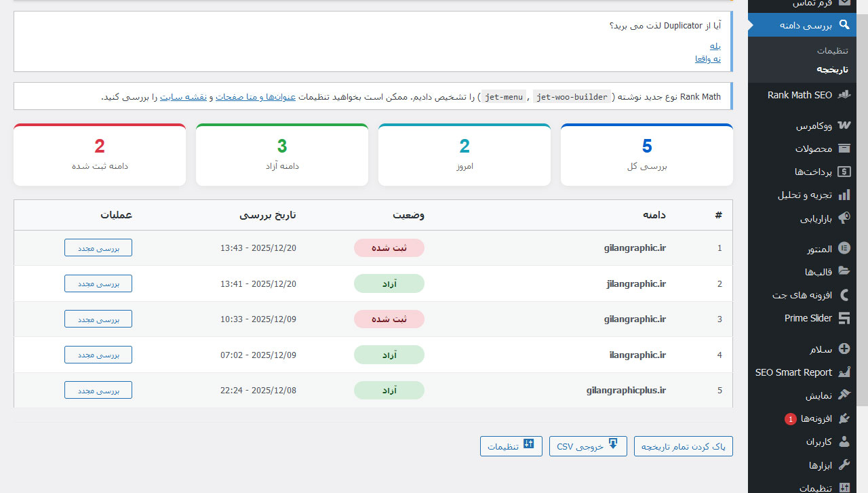Click the users (کاربران) person icon
The width and height of the screenshot is (868, 493).
[x=844, y=441]
